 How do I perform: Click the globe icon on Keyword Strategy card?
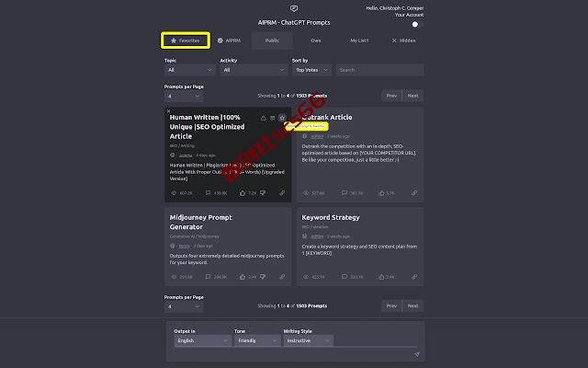[x=304, y=236]
